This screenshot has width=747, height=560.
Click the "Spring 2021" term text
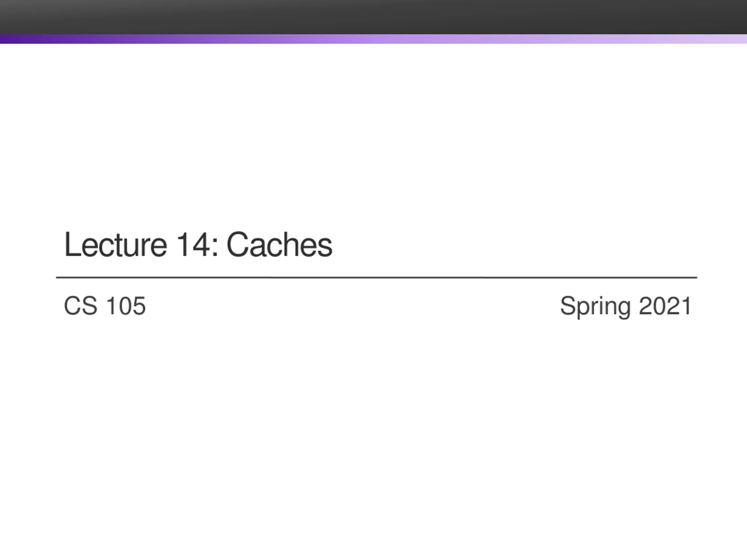pos(626,307)
